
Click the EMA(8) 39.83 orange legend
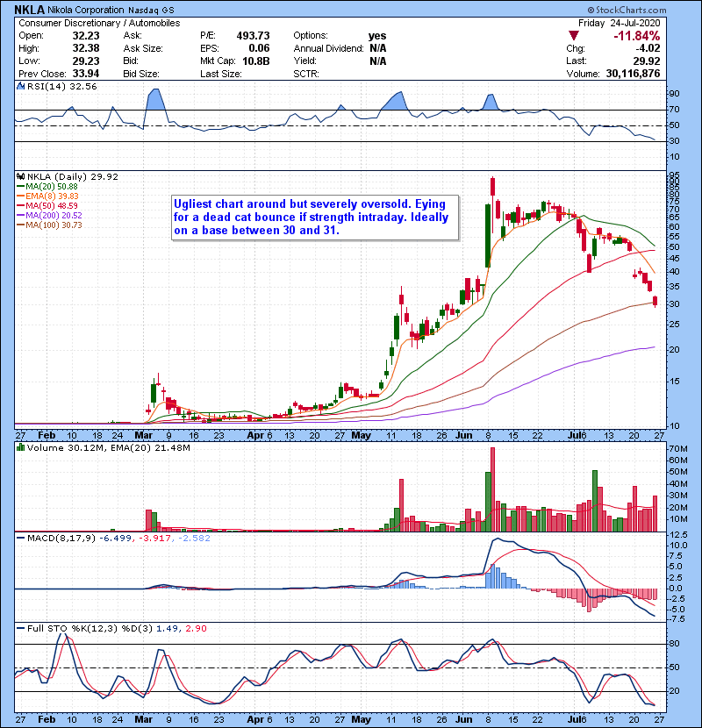47,196
